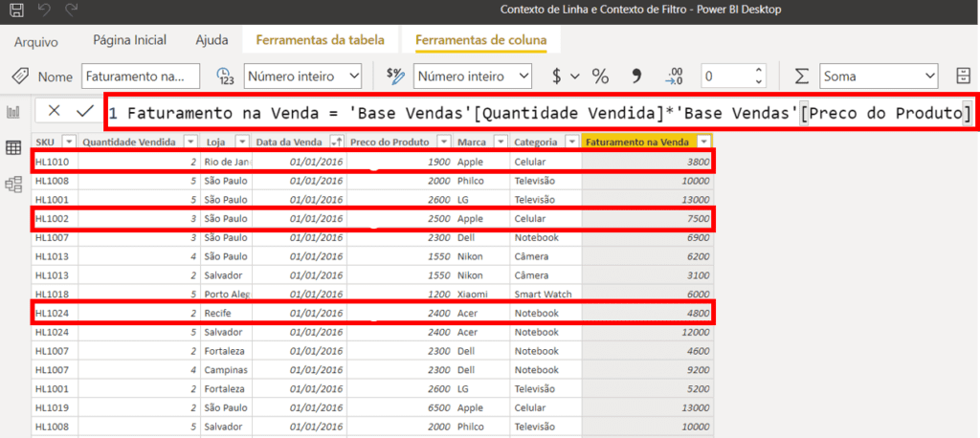Cancel the formula with the X icon
The height and width of the screenshot is (438, 980).
pyautogui.click(x=54, y=111)
